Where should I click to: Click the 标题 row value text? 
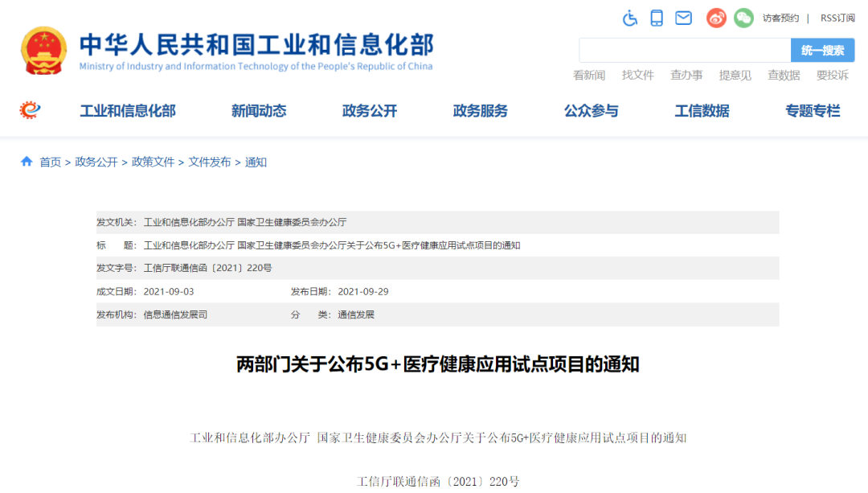pyautogui.click(x=332, y=245)
